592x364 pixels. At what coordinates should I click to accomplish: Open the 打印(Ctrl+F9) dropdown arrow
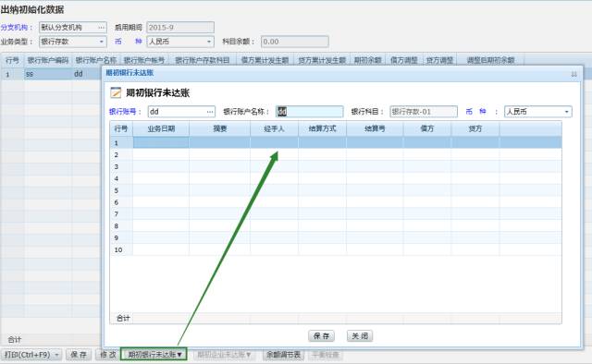(x=56, y=355)
